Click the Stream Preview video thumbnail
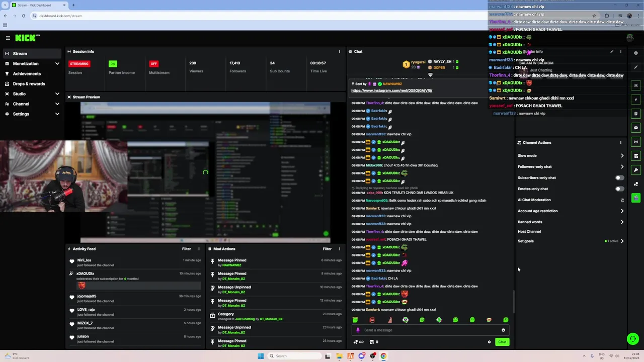Image resolution: width=644 pixels, height=362 pixels. coord(205,172)
